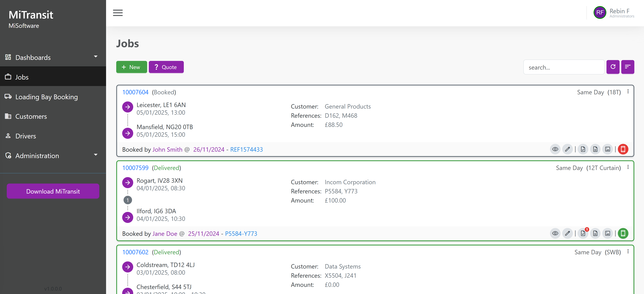Viewport: 644px width, 294px height.
Task: Expand the Dashboards sidebar menu
Action: pos(53,57)
